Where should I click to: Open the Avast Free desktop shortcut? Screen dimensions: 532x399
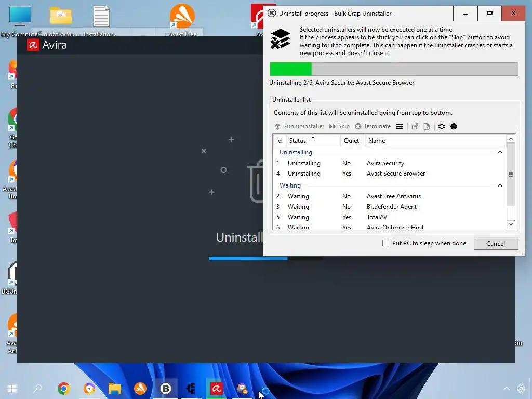(182, 20)
